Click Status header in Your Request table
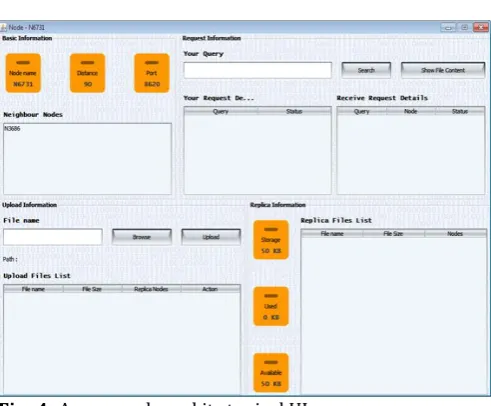This screenshot has height=406, width=491. (x=294, y=111)
